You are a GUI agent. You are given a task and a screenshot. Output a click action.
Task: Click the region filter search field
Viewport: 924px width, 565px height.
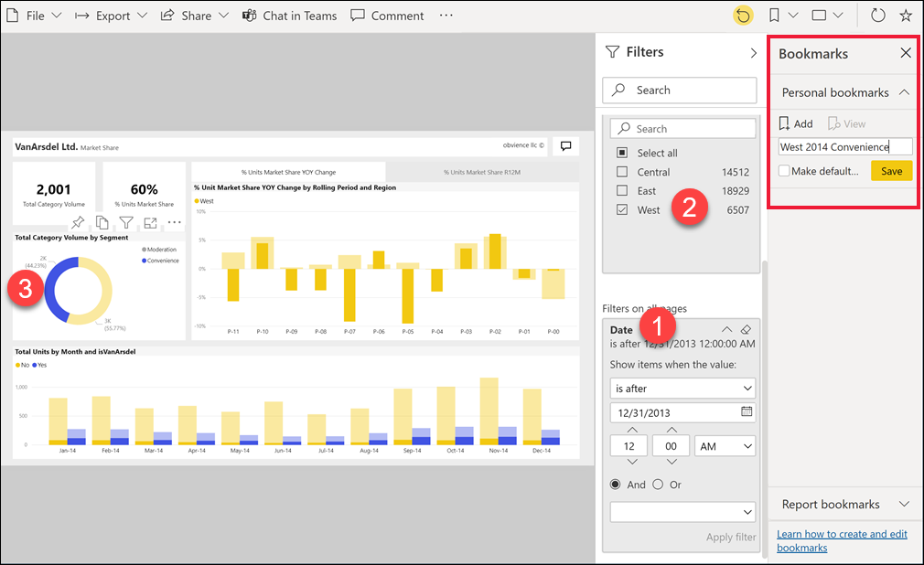coord(682,128)
